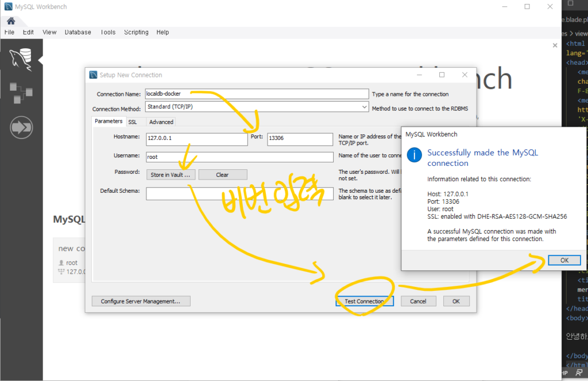The image size is (588, 381).
Task: Maximize the Setup New Connection dialog
Action: coord(442,75)
